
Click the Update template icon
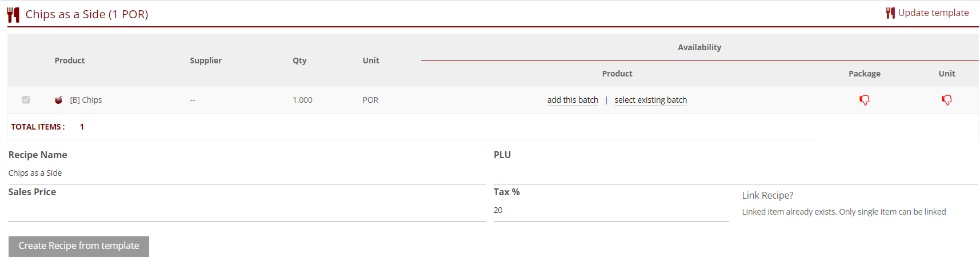(890, 13)
